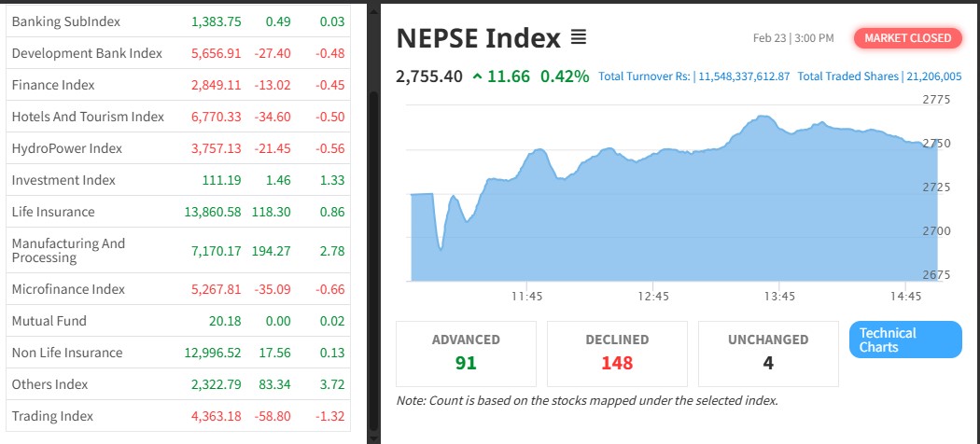Select the Finance Index row

coord(53,85)
